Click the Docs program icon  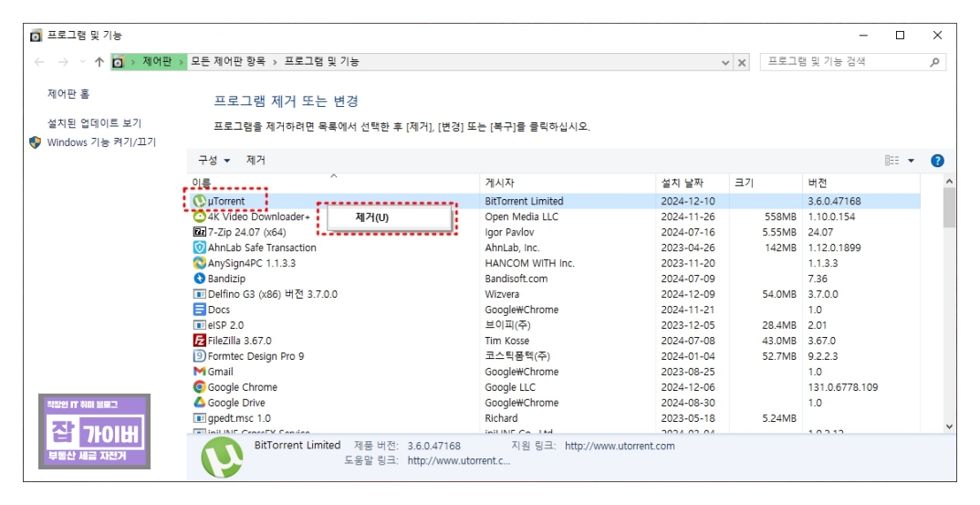tap(199, 310)
